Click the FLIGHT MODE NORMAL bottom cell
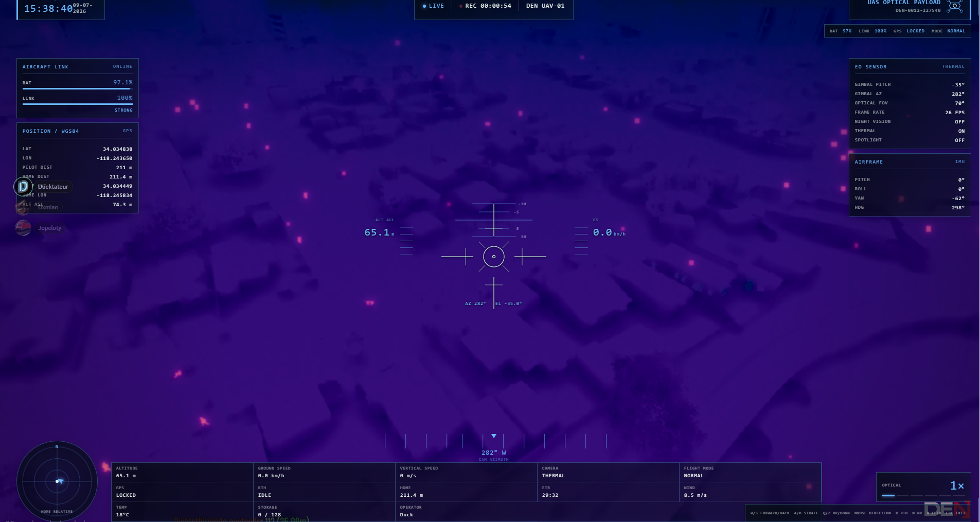The width and height of the screenshot is (980, 522). pyautogui.click(x=750, y=472)
